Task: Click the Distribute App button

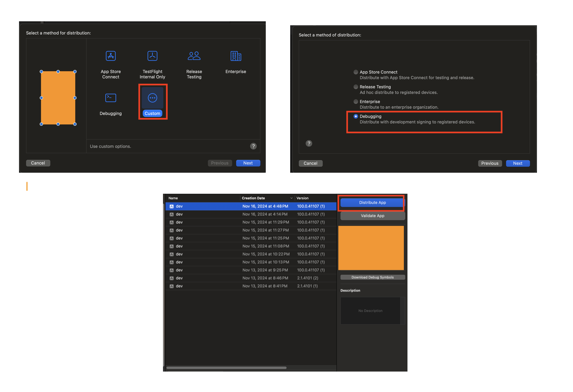Action: click(372, 203)
